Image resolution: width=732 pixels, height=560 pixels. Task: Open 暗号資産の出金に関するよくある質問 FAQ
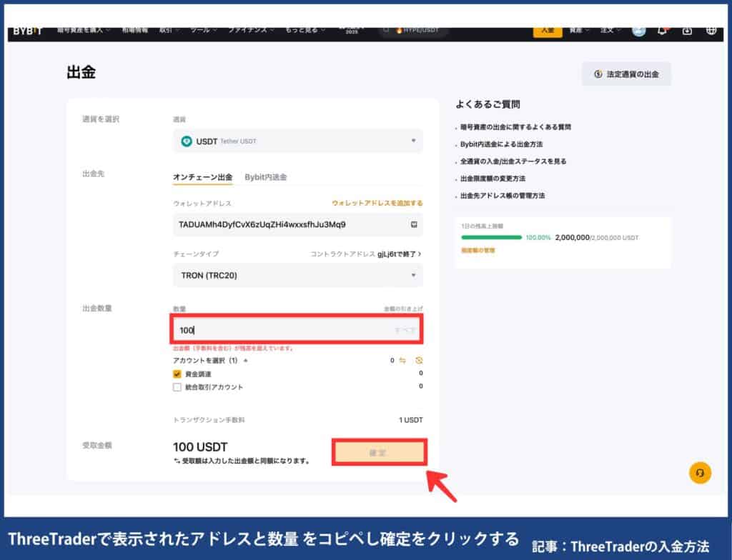(515, 127)
